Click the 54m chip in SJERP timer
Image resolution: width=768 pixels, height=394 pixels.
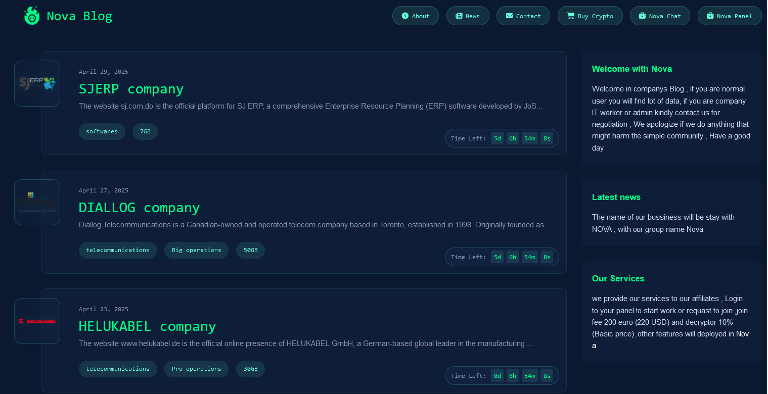click(529, 139)
